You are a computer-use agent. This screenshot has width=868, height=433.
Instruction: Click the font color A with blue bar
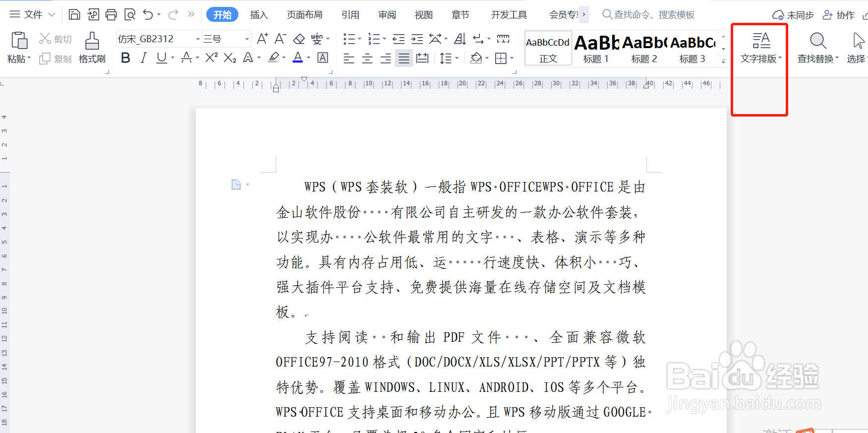297,58
